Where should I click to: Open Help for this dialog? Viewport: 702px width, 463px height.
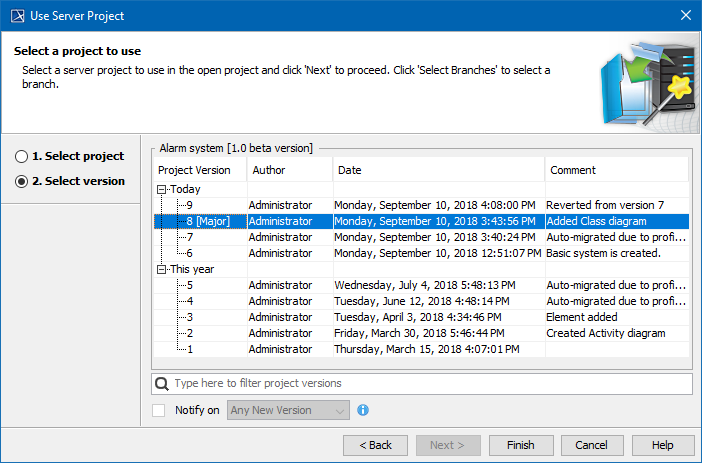(x=661, y=444)
